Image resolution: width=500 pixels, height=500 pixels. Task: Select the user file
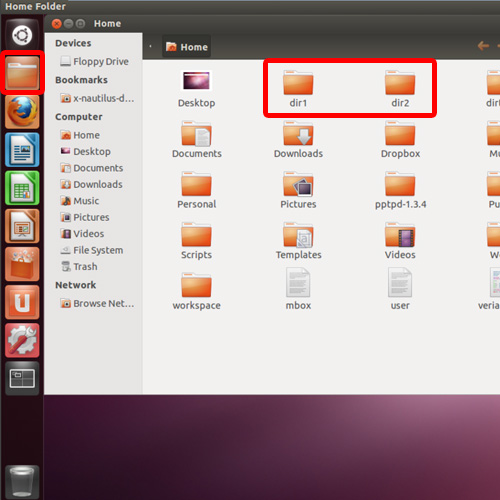pyautogui.click(x=400, y=289)
